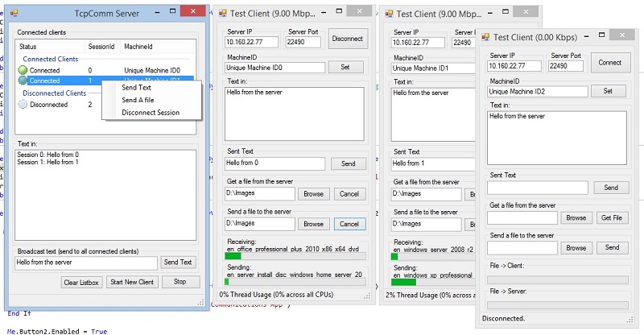
Task: Click Server IP field in second client
Action: 418,43
